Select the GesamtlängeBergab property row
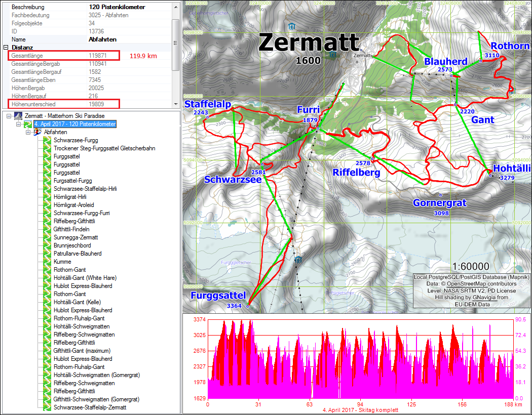Image resolution: width=532 pixels, height=415 pixels. click(91, 64)
